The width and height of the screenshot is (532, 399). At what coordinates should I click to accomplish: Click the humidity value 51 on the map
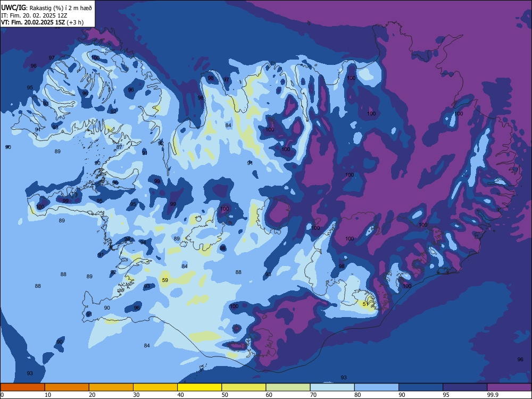click(365, 304)
